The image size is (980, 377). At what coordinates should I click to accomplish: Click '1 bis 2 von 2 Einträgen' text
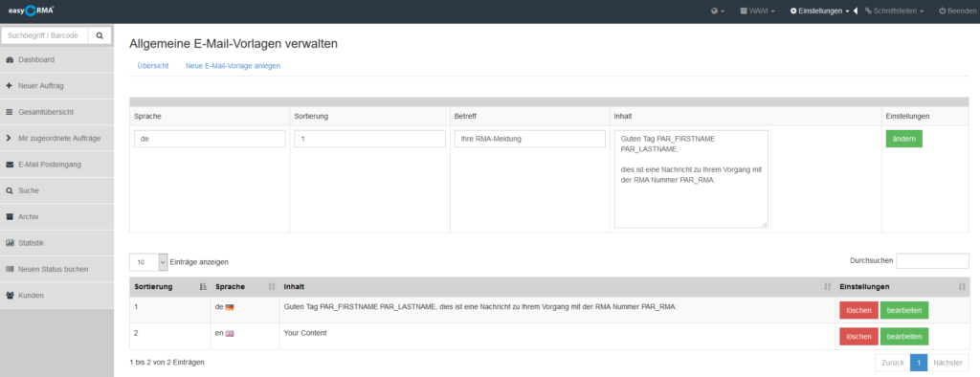[167, 362]
